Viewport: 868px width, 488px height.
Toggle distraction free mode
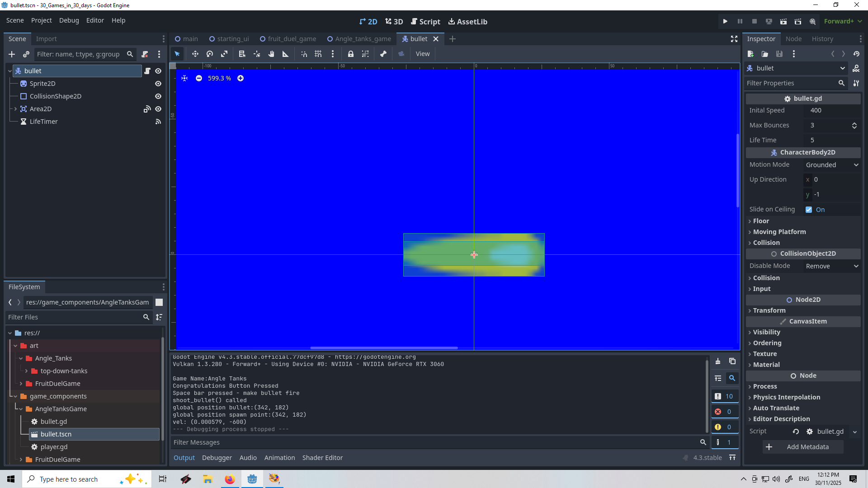[x=734, y=39]
